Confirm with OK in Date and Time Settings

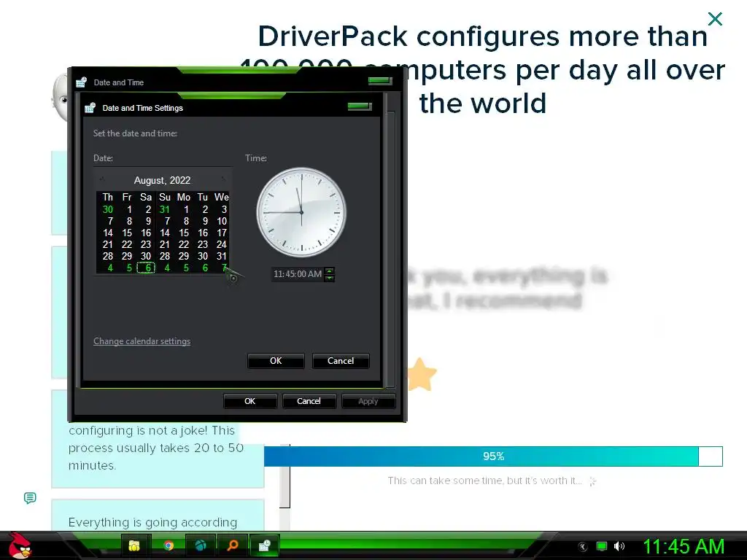[x=276, y=361]
